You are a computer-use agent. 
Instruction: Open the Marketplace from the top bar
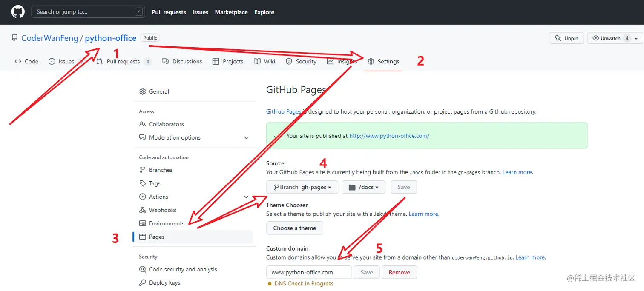click(x=231, y=12)
